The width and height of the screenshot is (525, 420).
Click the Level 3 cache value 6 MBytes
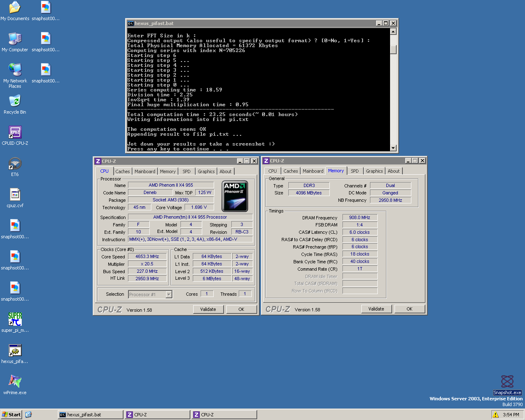(212, 278)
